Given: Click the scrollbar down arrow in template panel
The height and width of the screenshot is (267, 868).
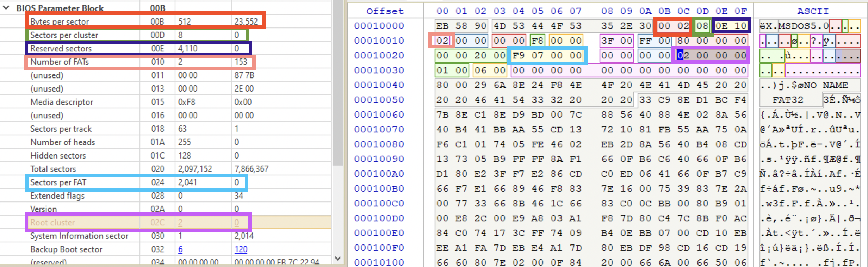Looking at the screenshot, I should click(338, 258).
